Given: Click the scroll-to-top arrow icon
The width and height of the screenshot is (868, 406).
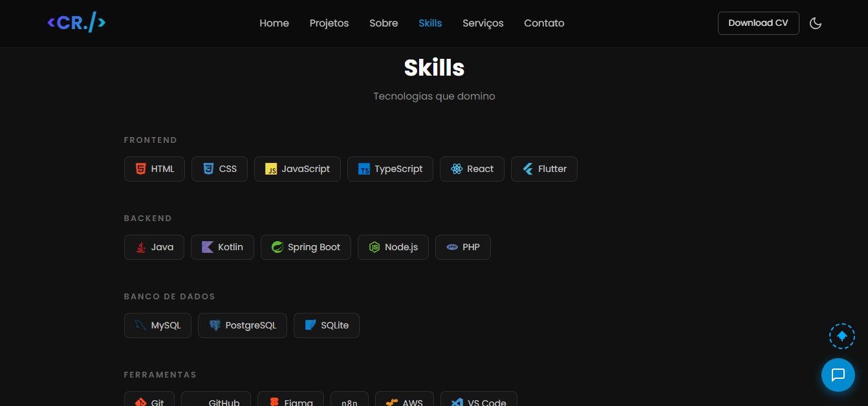Looking at the screenshot, I should [842, 336].
